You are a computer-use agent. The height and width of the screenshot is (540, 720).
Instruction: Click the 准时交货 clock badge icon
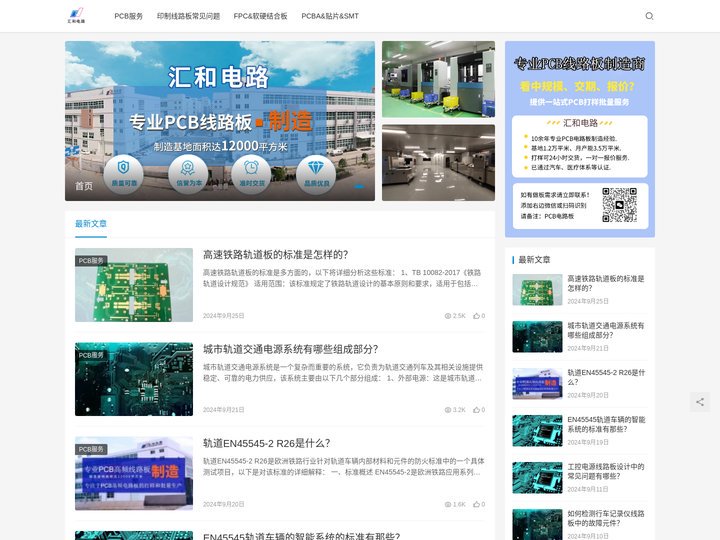tap(251, 174)
